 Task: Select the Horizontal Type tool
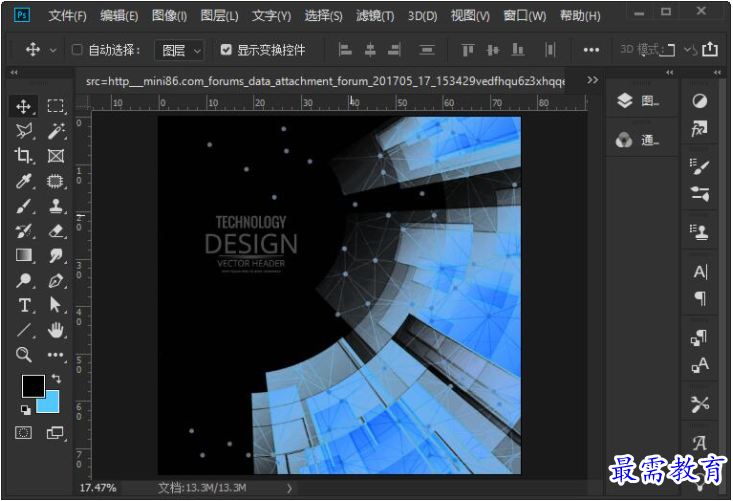tap(23, 305)
